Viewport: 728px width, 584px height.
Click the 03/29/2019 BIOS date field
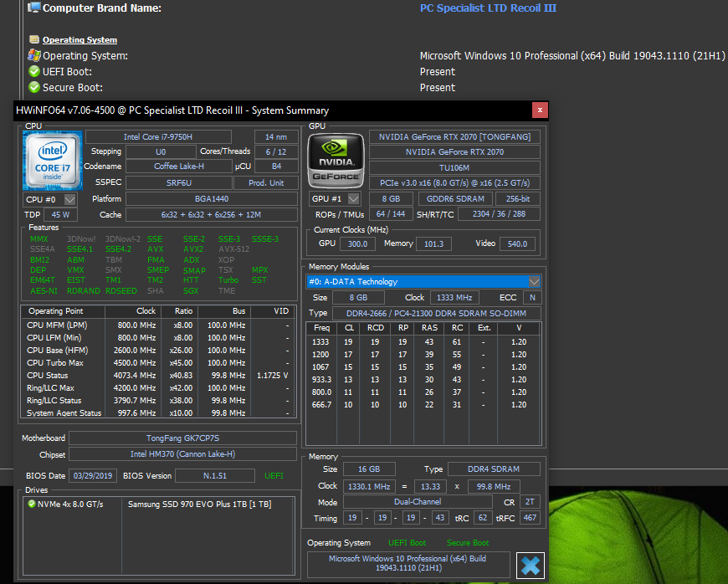[93, 476]
